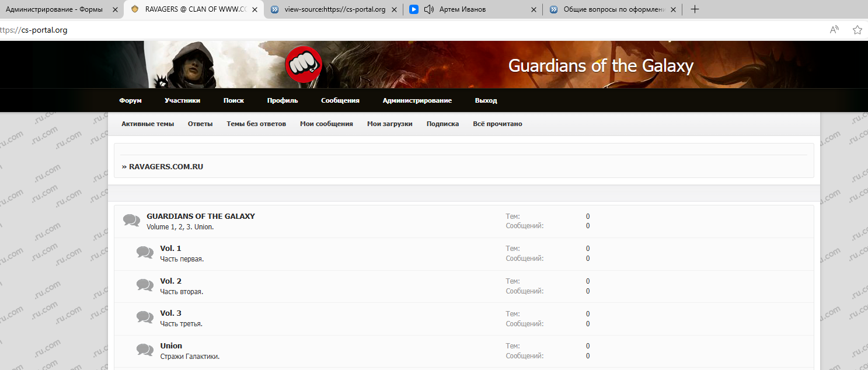Switch to the Общие вопросы по оформлению tab
868x370 pixels.
(x=613, y=9)
